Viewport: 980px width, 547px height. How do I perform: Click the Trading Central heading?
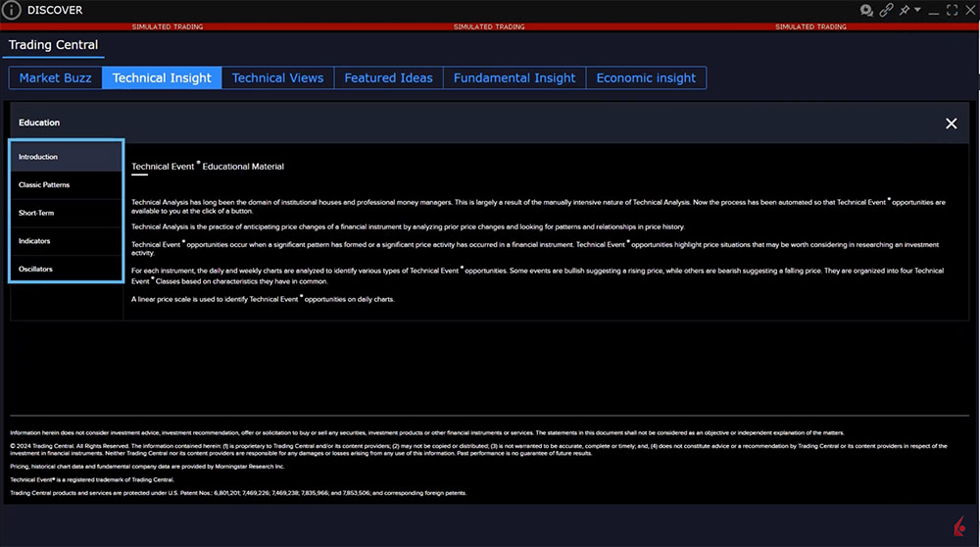tap(53, 45)
